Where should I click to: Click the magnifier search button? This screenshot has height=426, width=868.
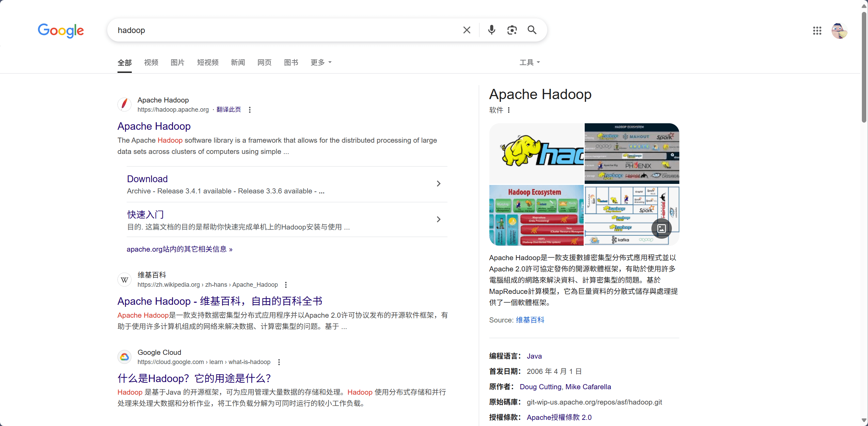pyautogui.click(x=532, y=30)
